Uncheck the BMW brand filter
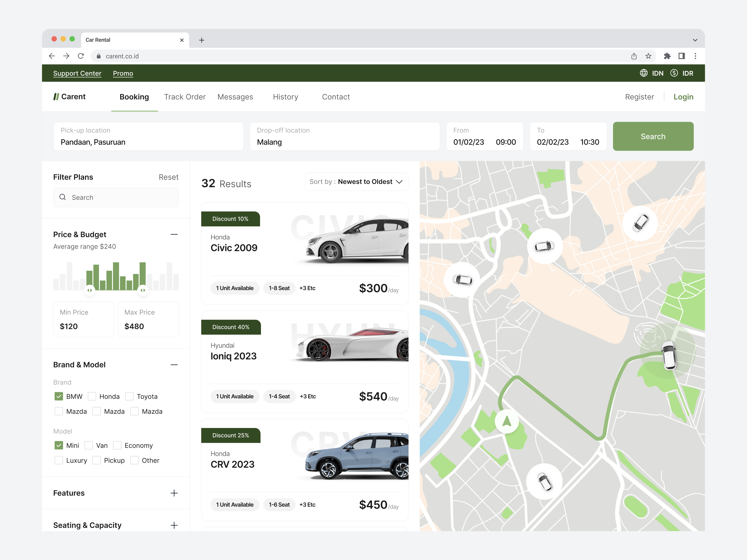This screenshot has width=747, height=560. [59, 396]
